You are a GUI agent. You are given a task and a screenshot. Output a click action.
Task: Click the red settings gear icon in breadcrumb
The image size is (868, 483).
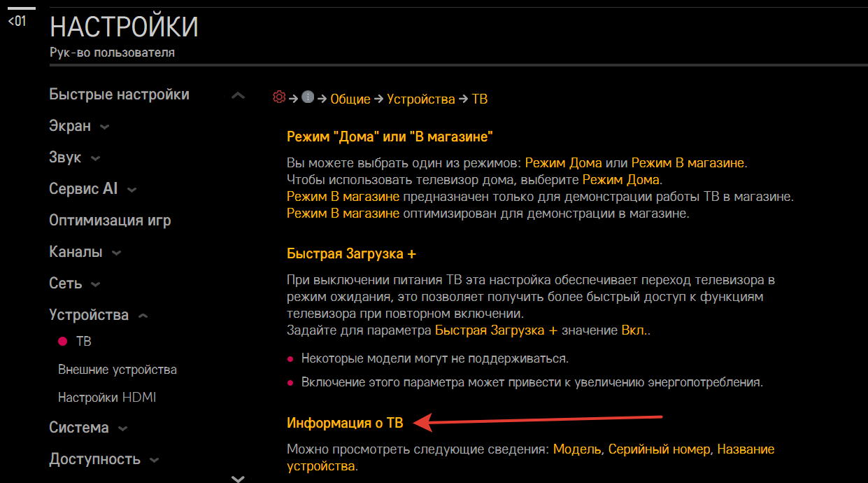click(279, 98)
